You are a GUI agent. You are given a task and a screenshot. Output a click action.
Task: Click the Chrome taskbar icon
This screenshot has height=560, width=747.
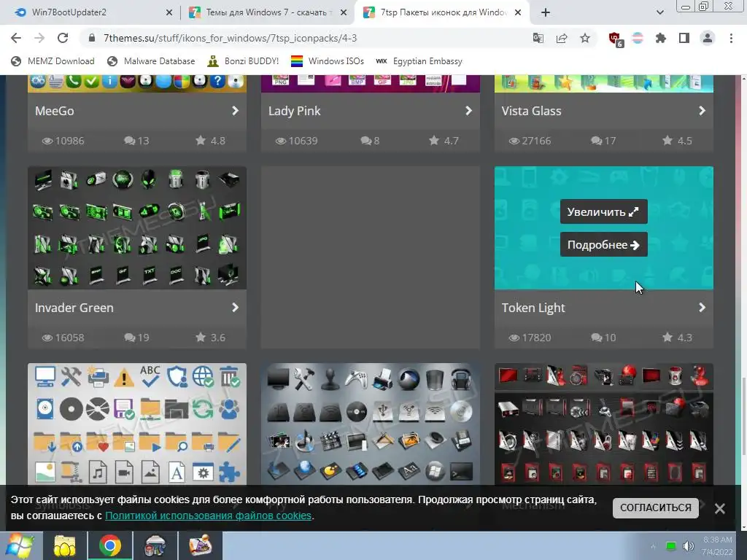point(109,546)
